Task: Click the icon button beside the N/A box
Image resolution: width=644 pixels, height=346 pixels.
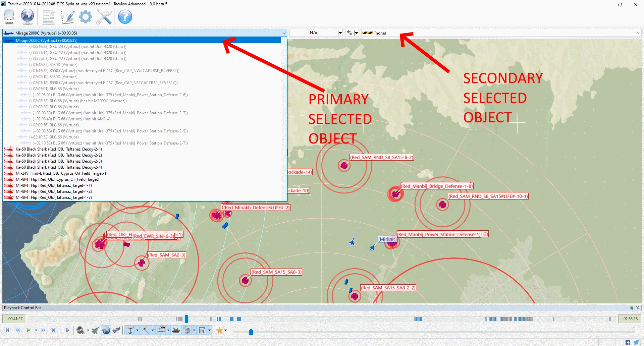Action: pos(350,33)
